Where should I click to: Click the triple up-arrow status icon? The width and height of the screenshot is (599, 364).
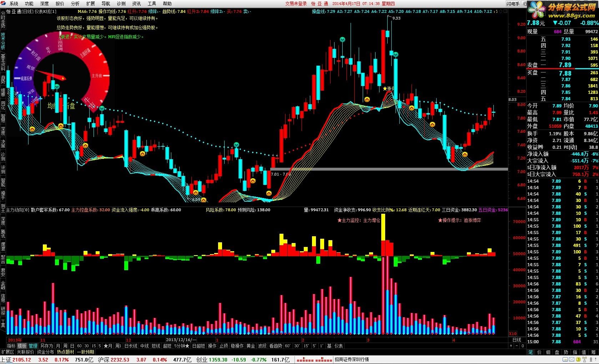[x=591, y=359]
